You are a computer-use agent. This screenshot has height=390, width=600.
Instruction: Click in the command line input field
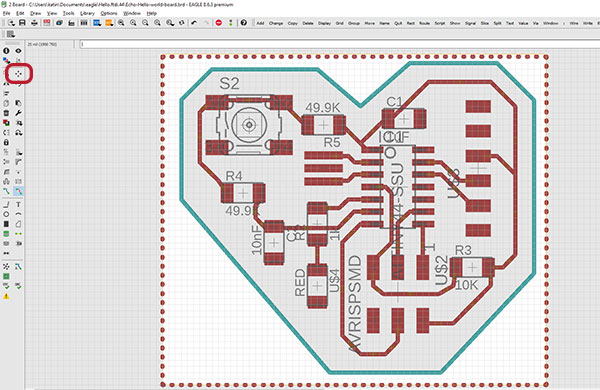pyautogui.click(x=339, y=44)
